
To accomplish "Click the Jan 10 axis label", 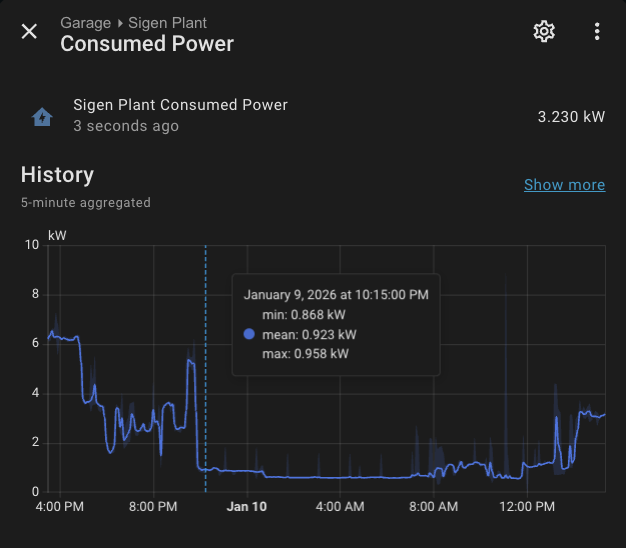I will (247, 507).
